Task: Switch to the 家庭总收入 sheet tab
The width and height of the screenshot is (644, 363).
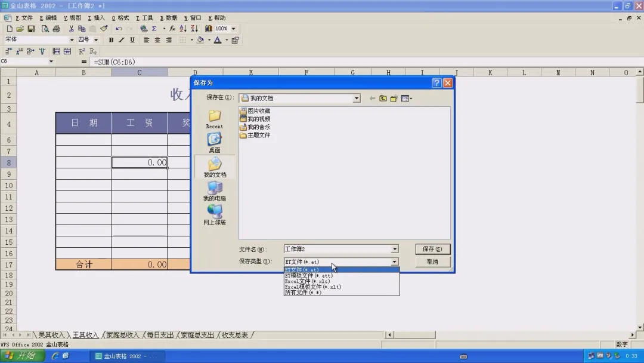Action: 122,335
